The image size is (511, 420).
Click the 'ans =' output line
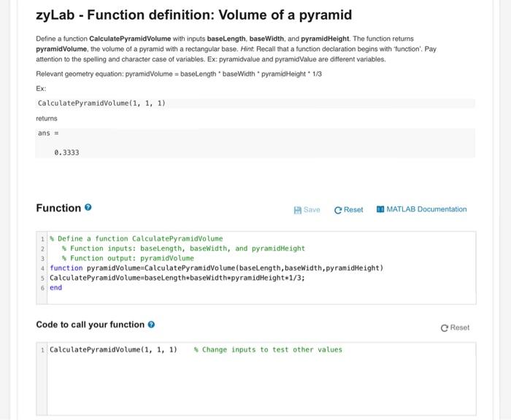[x=48, y=133]
